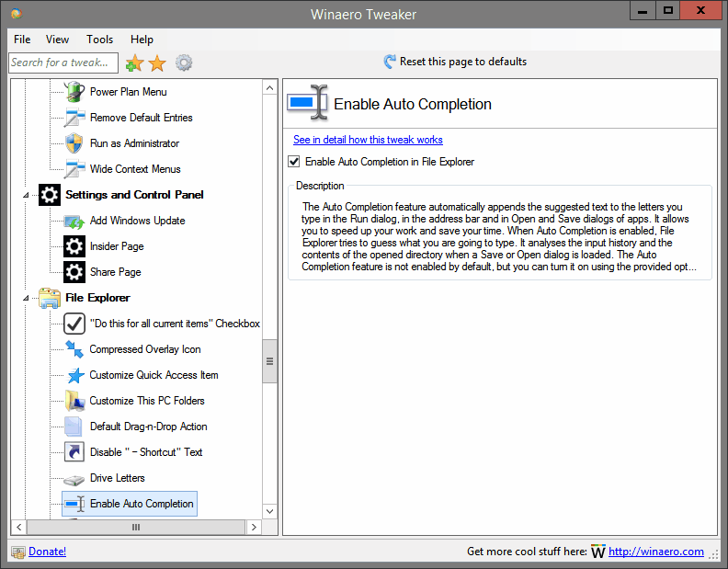Select Compressed Overlay Icon tree item
The image size is (728, 569).
tap(145, 349)
